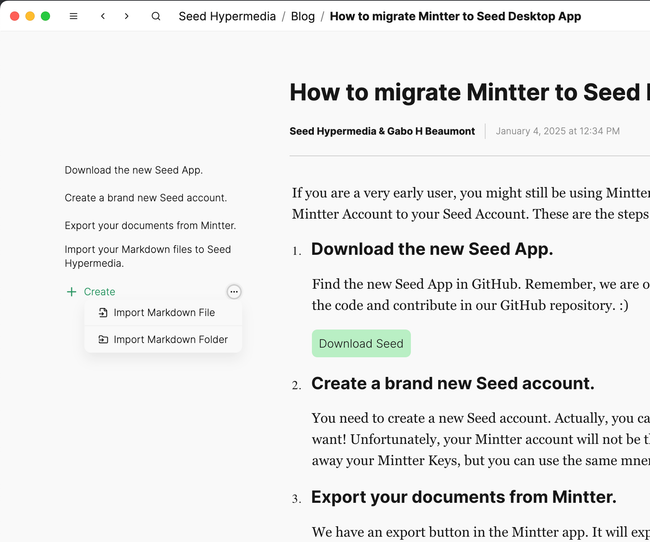Click the Import Markdown Folder icon
Screen dimensions: 650x542
103,340
